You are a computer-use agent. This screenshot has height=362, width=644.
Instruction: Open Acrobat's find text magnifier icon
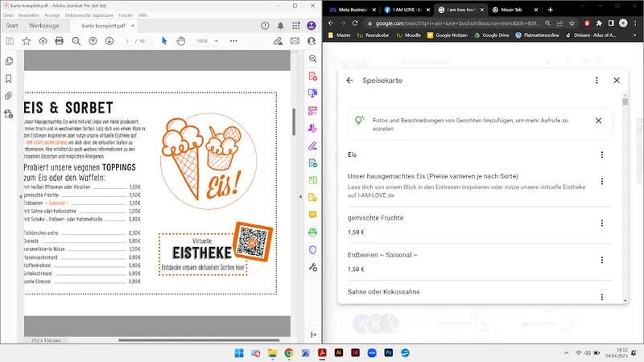(x=76, y=41)
